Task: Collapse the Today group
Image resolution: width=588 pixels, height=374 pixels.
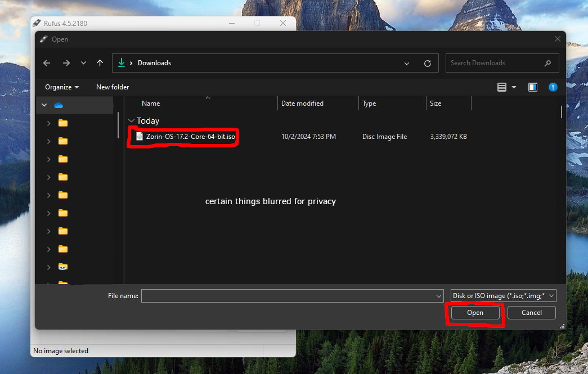Action: click(131, 121)
